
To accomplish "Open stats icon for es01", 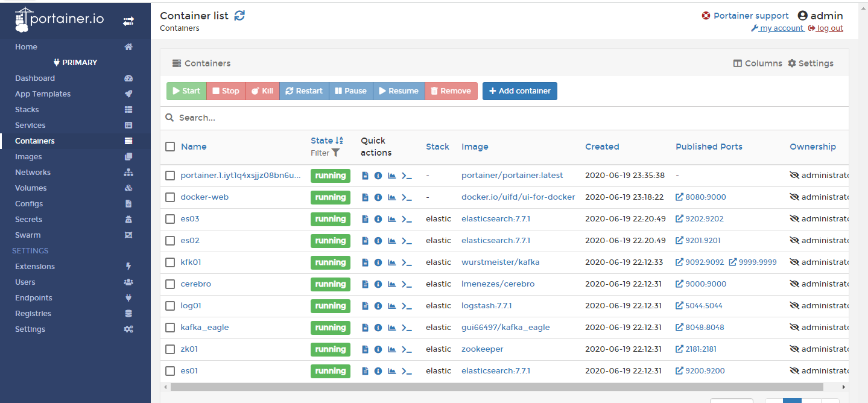I will click(391, 371).
